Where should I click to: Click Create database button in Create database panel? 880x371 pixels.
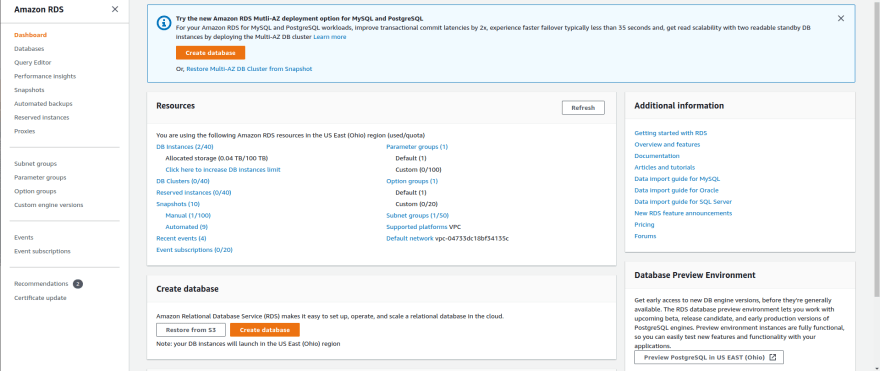(265, 330)
